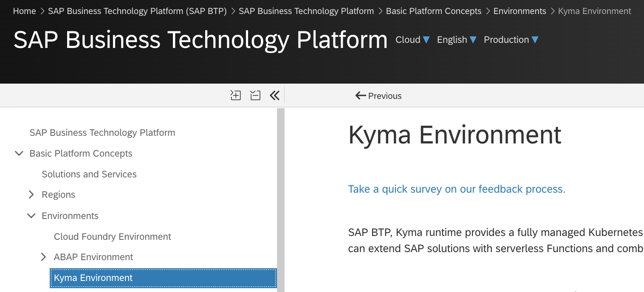Open the feedback process survey link
The height and width of the screenshot is (292, 644).
point(457,189)
